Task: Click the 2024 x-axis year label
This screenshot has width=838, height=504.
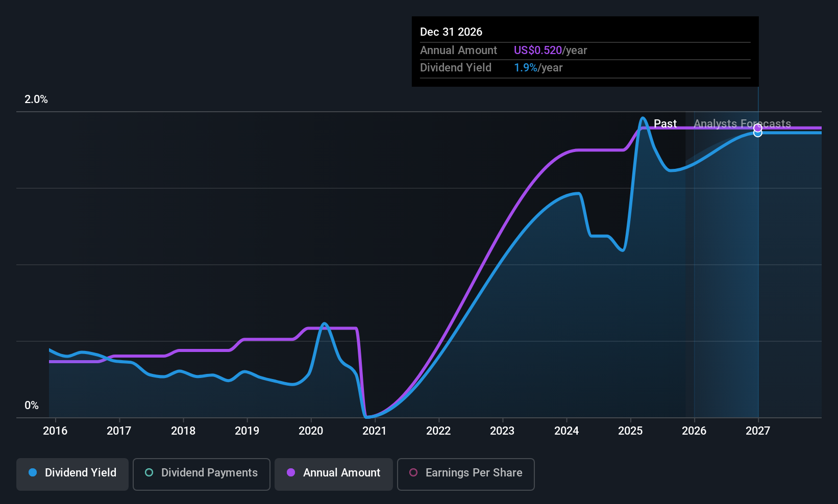Action: 566,431
